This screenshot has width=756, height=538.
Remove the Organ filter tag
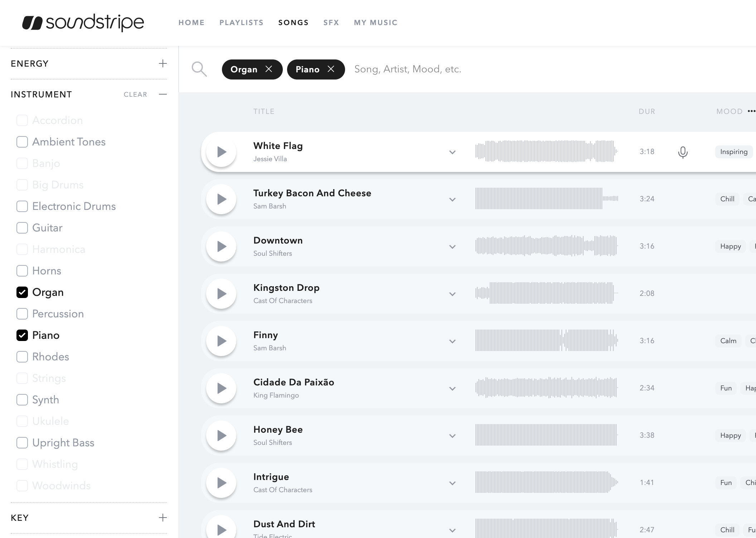pos(268,69)
